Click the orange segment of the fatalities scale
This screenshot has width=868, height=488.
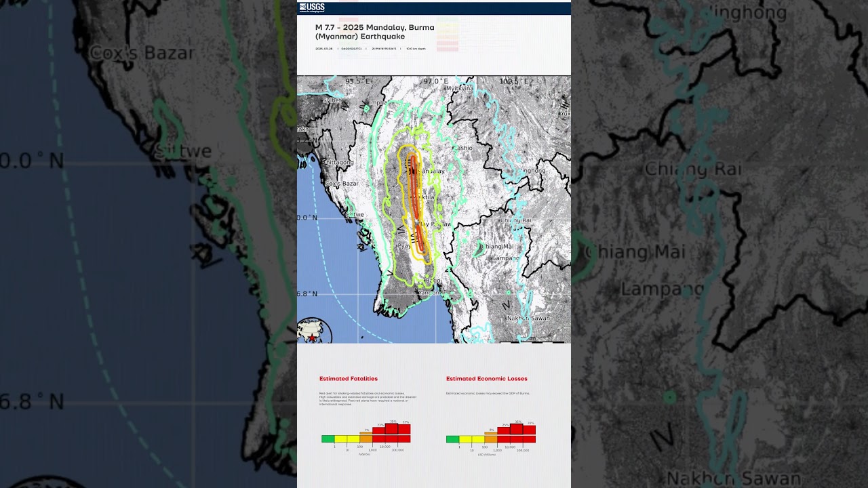tap(366, 439)
